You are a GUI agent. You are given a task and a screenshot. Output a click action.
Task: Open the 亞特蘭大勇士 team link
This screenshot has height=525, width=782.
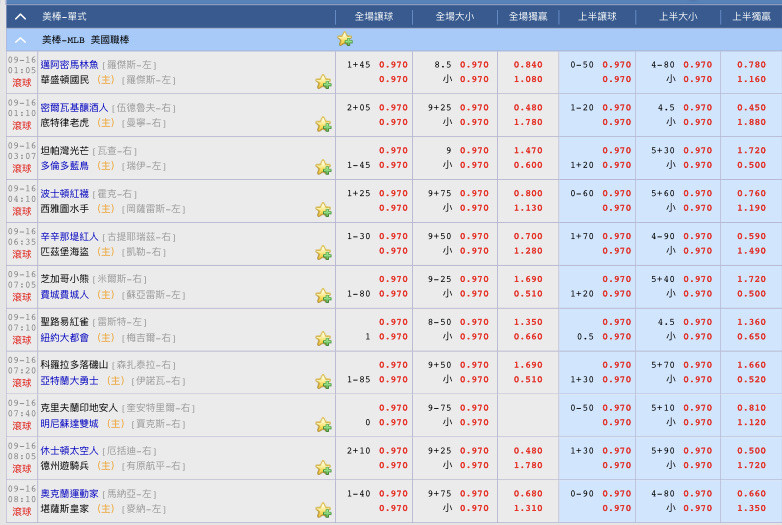69,380
